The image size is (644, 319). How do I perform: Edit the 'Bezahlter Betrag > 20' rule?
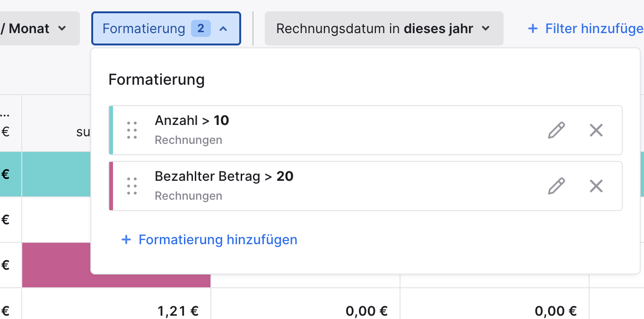tap(557, 186)
